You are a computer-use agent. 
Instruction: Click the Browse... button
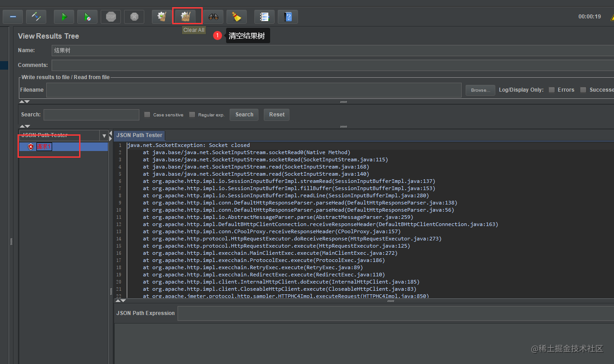coord(481,90)
